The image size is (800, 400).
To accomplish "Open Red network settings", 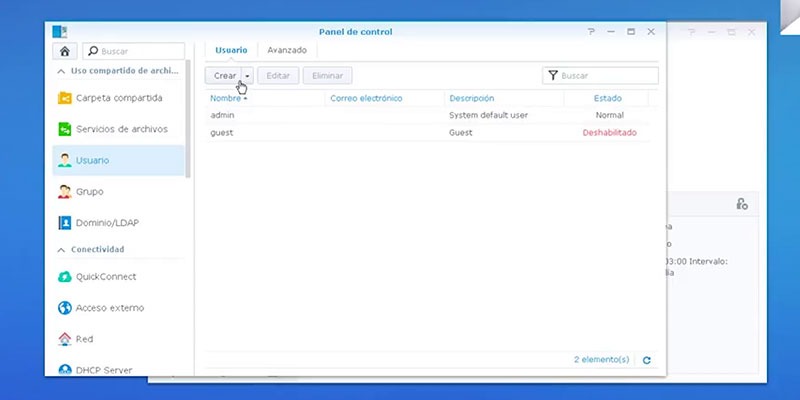I will pos(118,339).
